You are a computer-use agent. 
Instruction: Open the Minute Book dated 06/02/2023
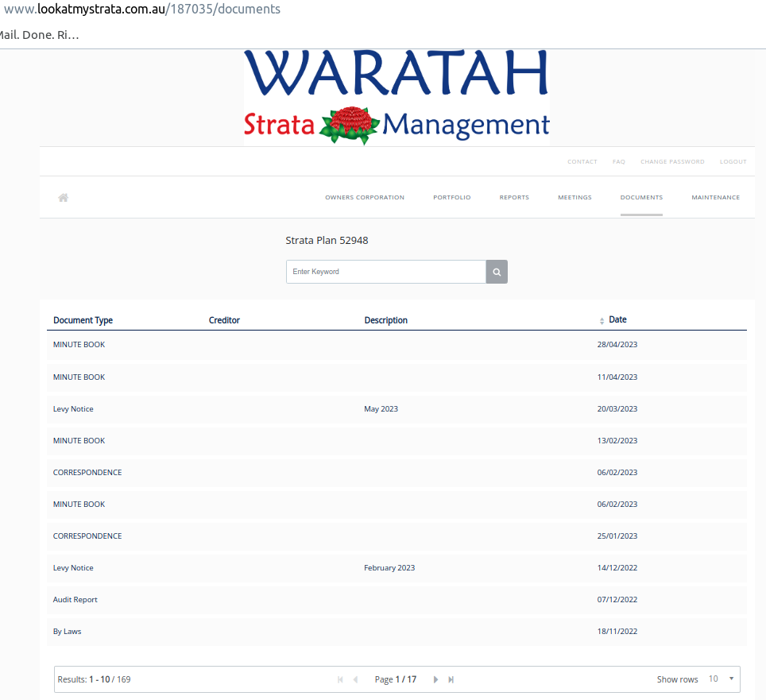click(x=397, y=504)
